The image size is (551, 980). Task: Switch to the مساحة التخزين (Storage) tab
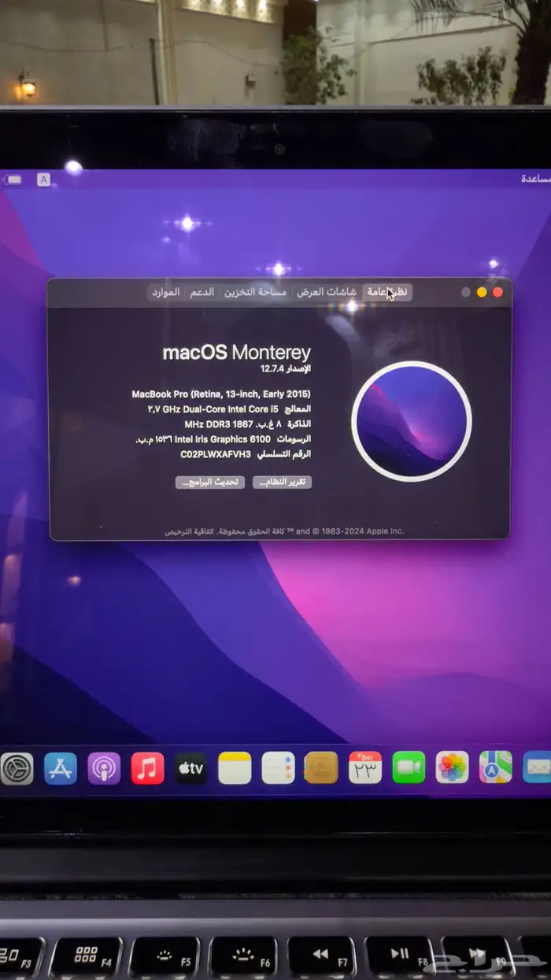click(255, 292)
